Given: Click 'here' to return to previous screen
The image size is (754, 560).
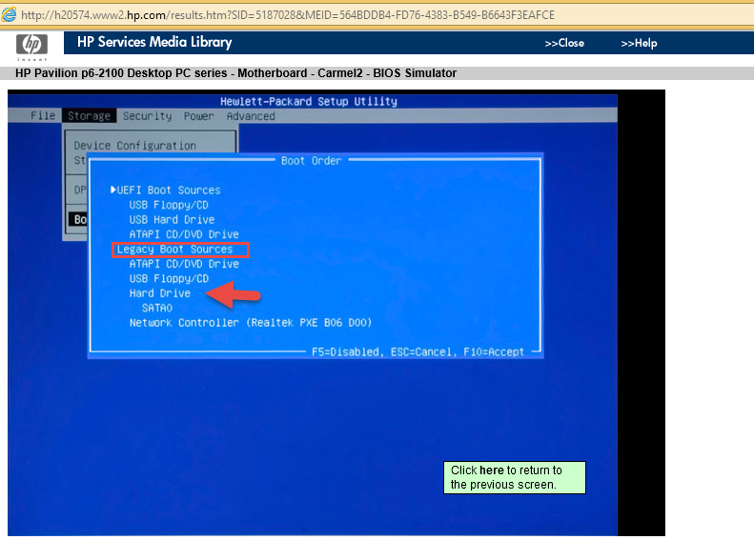Looking at the screenshot, I should pyautogui.click(x=492, y=470).
